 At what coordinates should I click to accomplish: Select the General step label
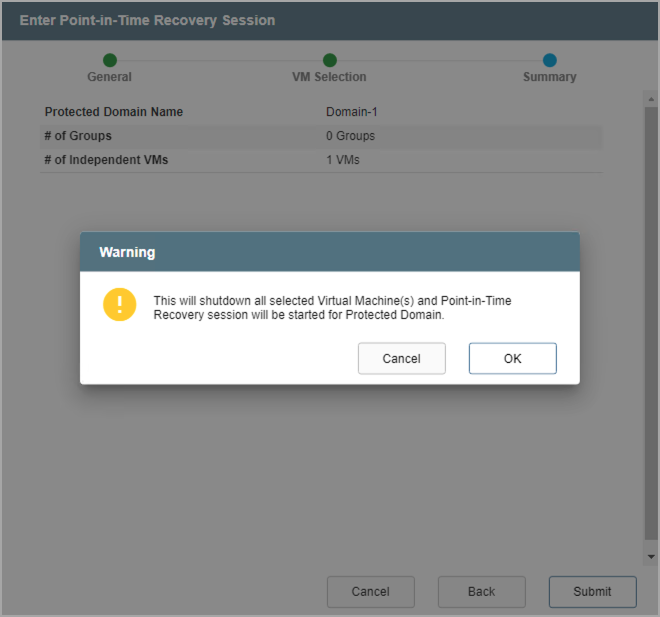point(110,77)
